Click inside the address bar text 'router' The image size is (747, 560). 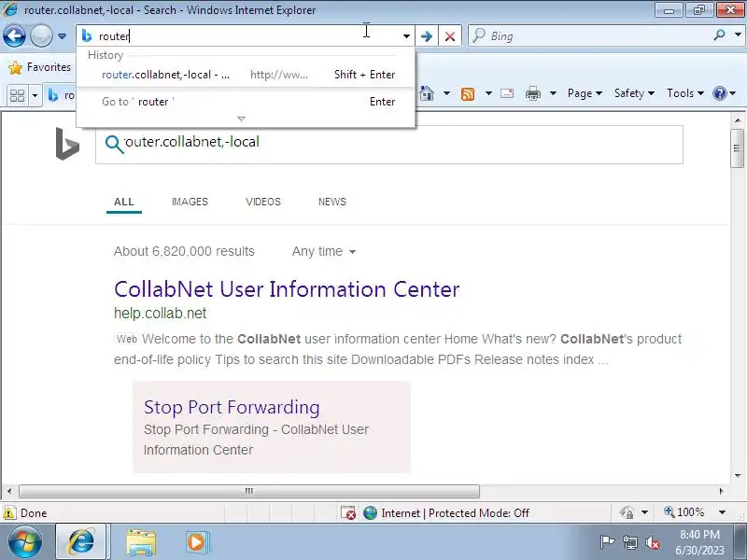coord(113,36)
